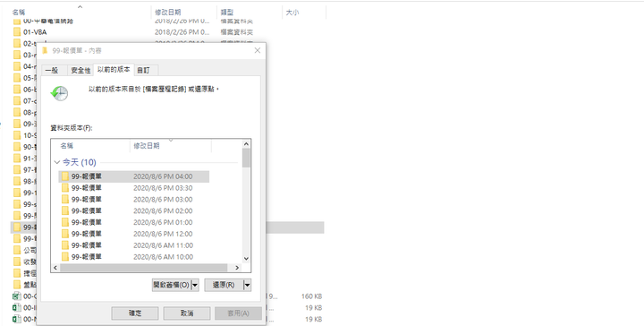Select the date 2020/8/6 PM 03:30
The width and height of the screenshot is (644, 326).
pos(163,188)
